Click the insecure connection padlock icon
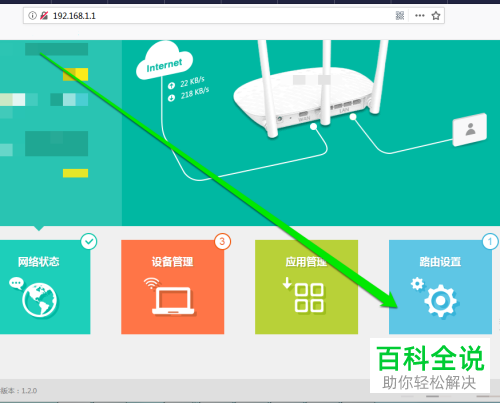 pos(44,16)
